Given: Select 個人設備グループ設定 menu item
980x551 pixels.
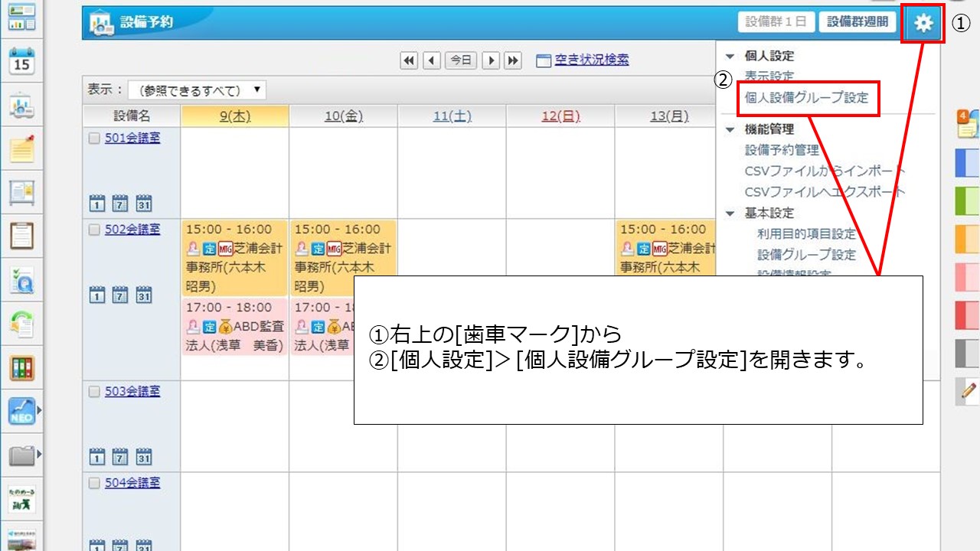Looking at the screenshot, I should [x=806, y=98].
